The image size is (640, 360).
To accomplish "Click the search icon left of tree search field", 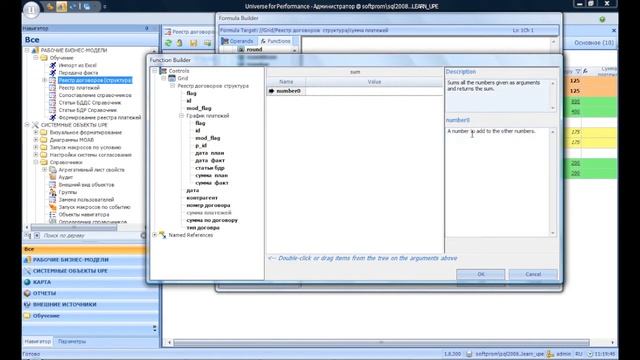I will 27,236.
